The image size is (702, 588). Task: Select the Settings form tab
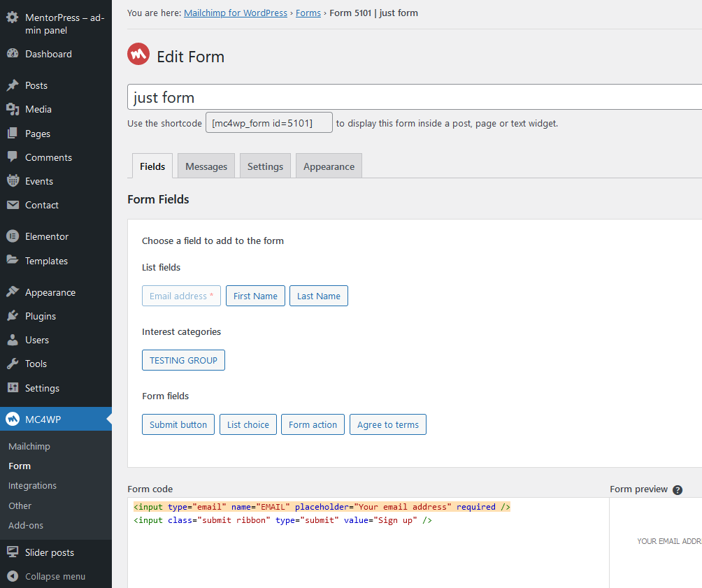[265, 166]
